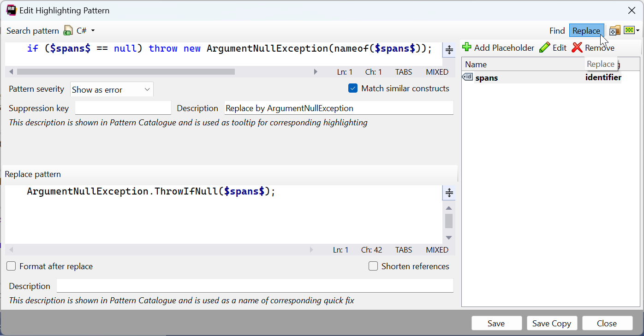
Task: Enable Shorten references
Action: [x=373, y=266]
